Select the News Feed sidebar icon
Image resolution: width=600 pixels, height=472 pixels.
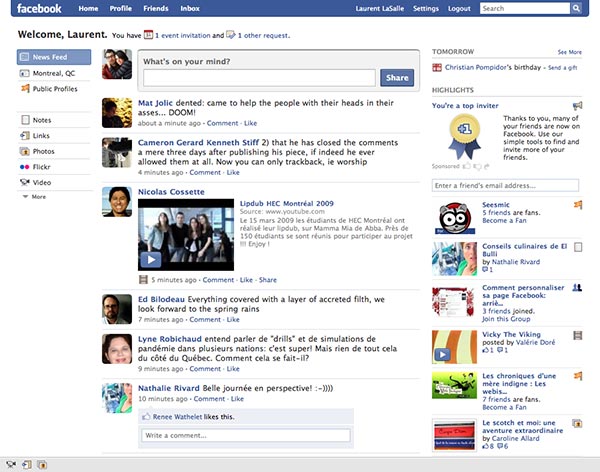24,57
